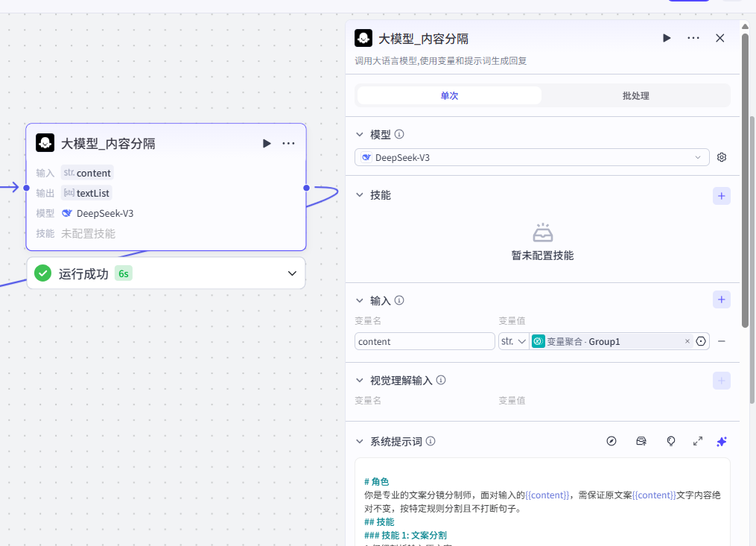
Task: Open the panel's more options ellipsis
Action: click(693, 38)
